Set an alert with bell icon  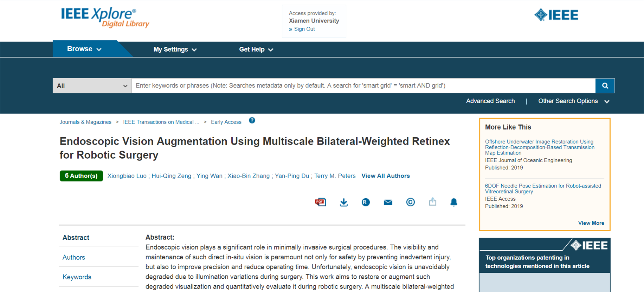pos(454,202)
